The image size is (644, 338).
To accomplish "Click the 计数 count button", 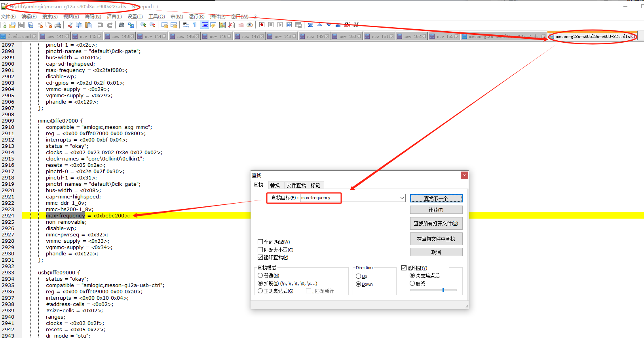I will click(x=436, y=210).
